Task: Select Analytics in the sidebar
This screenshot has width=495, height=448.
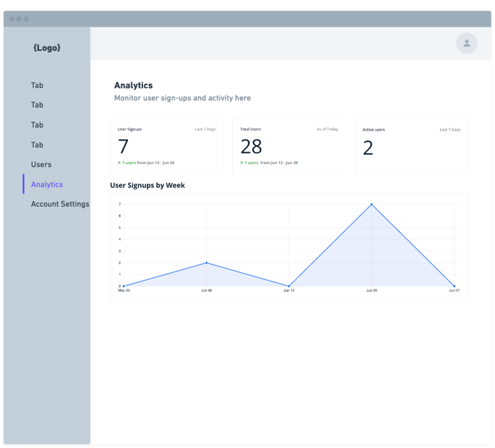Action: point(47,185)
